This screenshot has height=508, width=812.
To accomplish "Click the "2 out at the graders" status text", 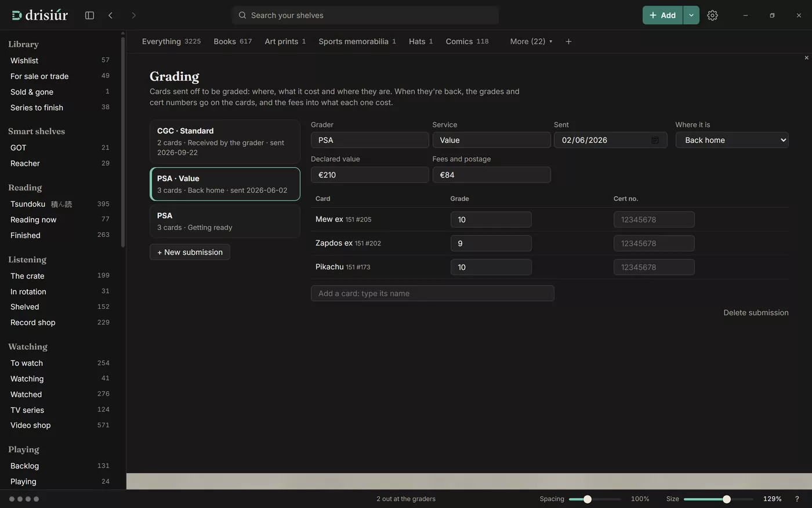I will (x=406, y=499).
